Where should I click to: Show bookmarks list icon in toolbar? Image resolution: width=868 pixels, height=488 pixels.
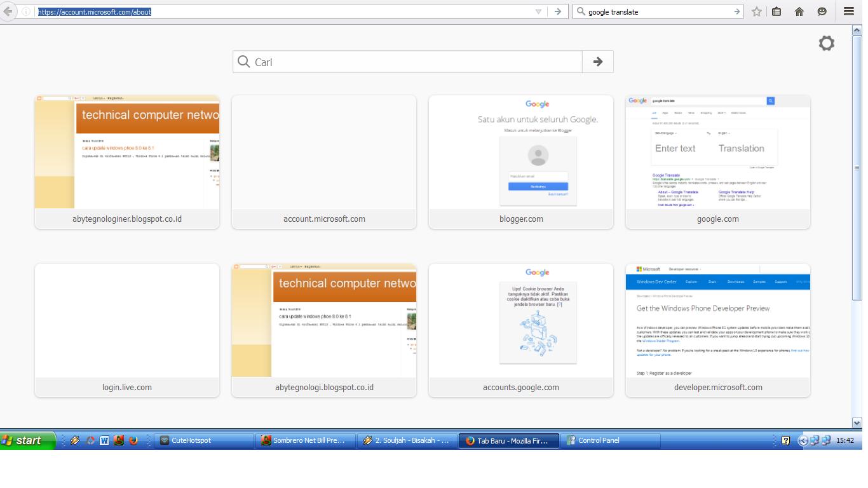click(776, 11)
